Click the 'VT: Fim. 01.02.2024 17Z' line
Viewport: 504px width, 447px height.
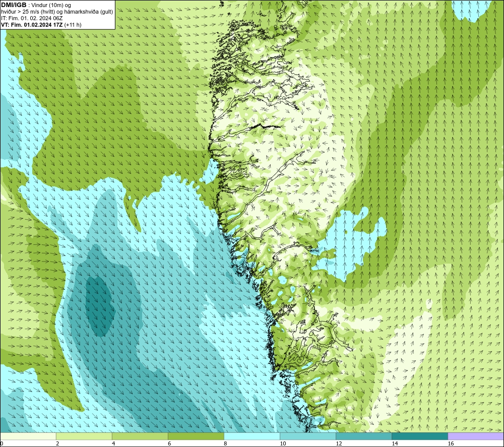click(32, 25)
